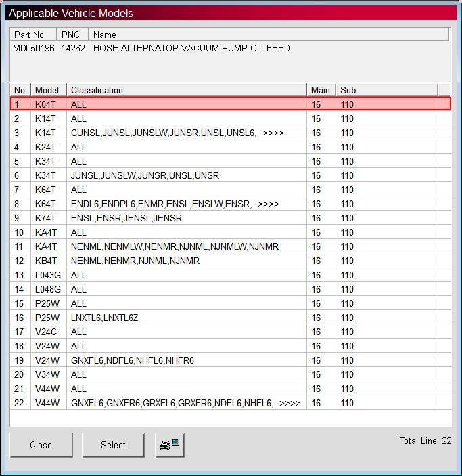Select row 16 P25W LNXTL6,LNXTL6Z

pyautogui.click(x=231, y=318)
